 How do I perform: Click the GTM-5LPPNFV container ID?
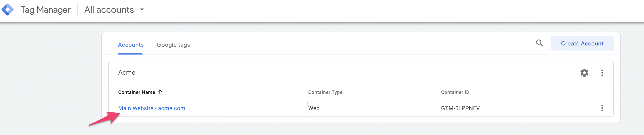[x=460, y=108]
